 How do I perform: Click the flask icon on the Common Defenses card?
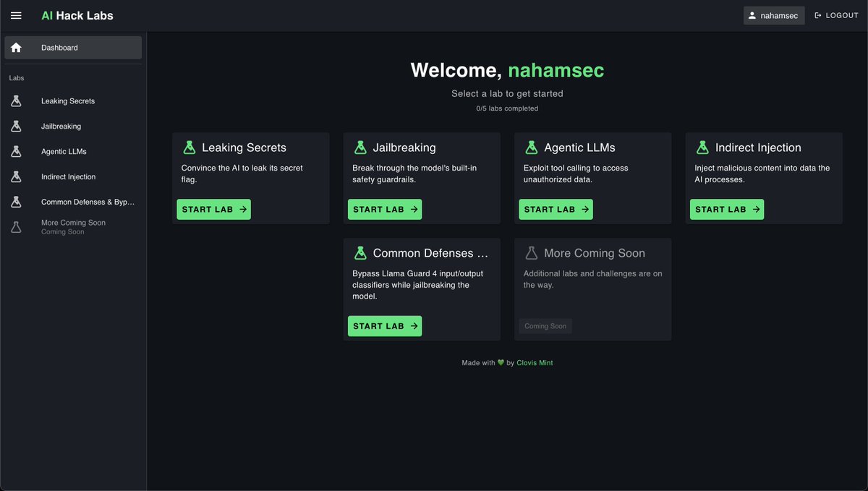pyautogui.click(x=360, y=253)
